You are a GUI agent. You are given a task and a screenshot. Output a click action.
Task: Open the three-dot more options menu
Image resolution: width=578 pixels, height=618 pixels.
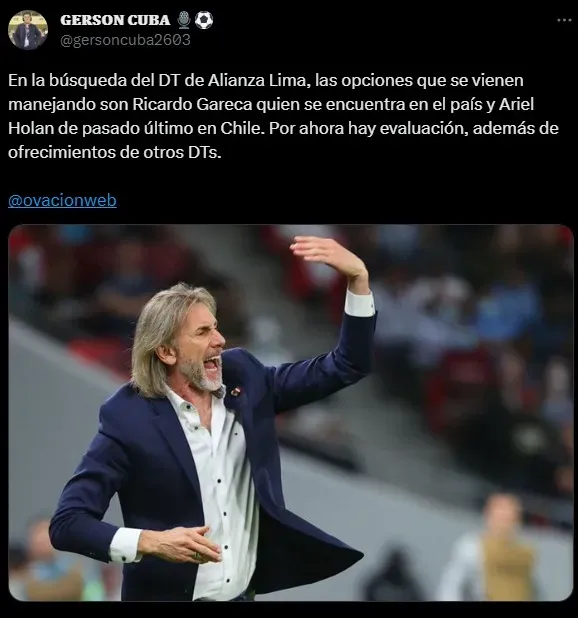[x=564, y=20]
